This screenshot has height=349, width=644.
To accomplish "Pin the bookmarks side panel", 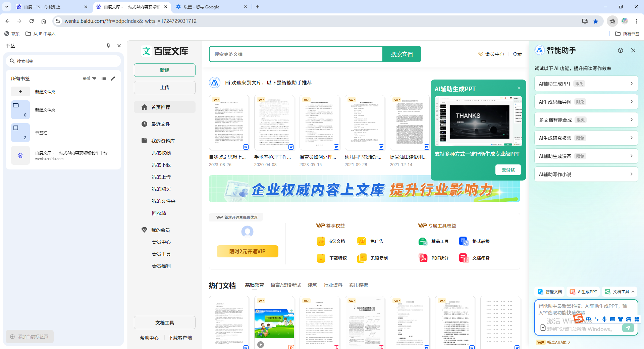I will 108,46.
